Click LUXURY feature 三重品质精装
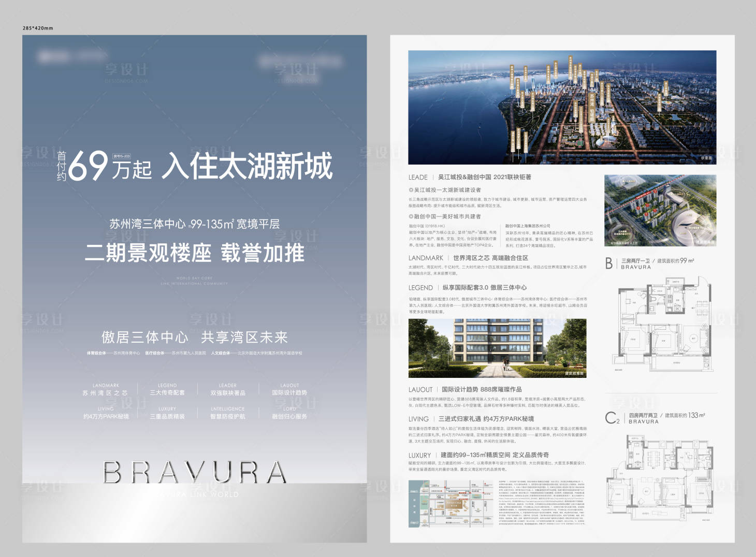Image resolution: width=756 pixels, height=557 pixels. point(167,416)
